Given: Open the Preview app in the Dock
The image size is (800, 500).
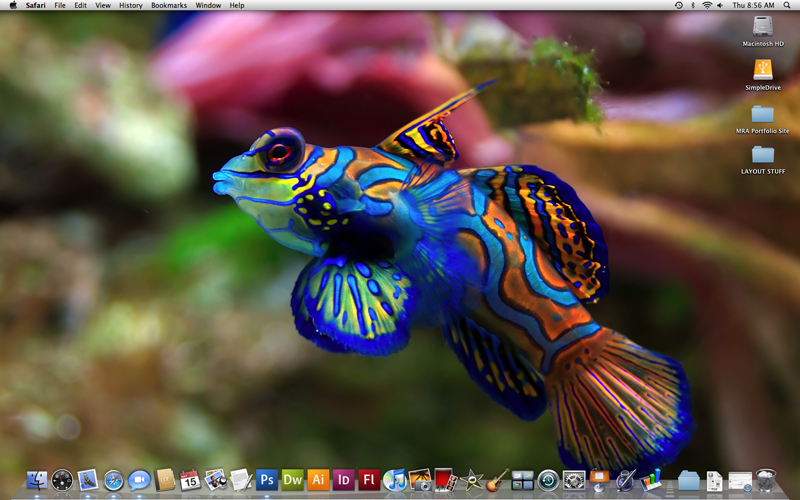Looking at the screenshot, I should pyautogui.click(x=216, y=480).
